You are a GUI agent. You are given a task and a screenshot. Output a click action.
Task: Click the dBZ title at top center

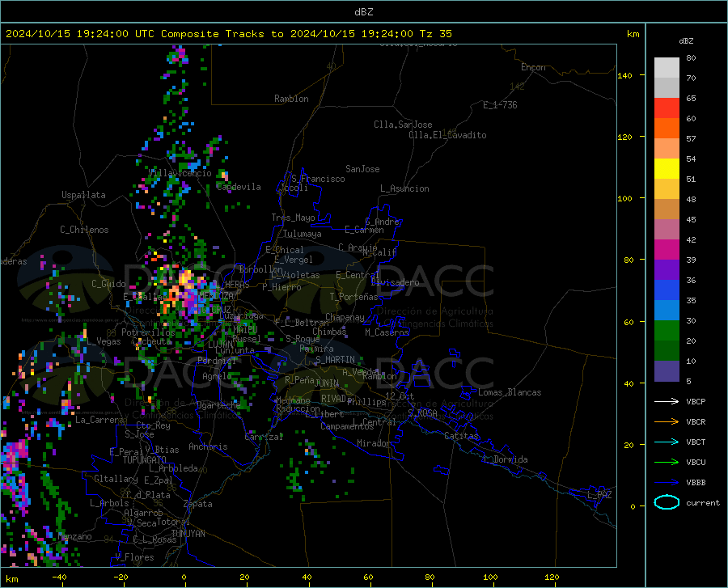click(x=363, y=12)
